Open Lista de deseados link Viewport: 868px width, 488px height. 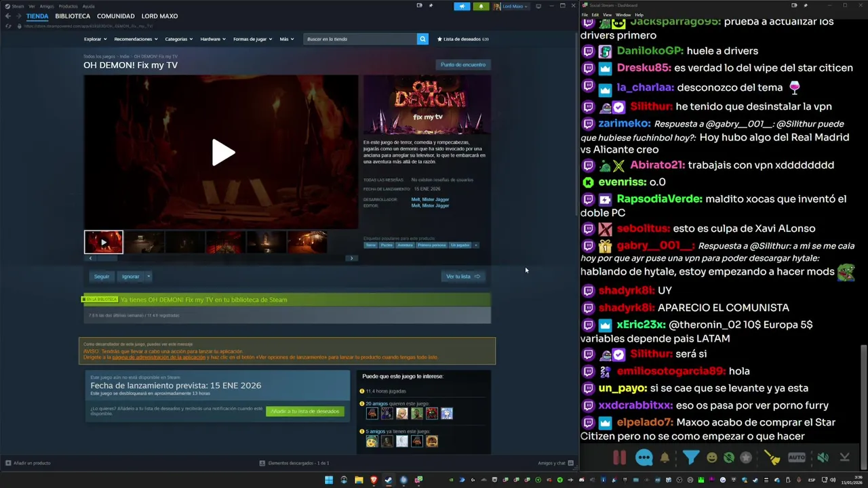point(463,39)
